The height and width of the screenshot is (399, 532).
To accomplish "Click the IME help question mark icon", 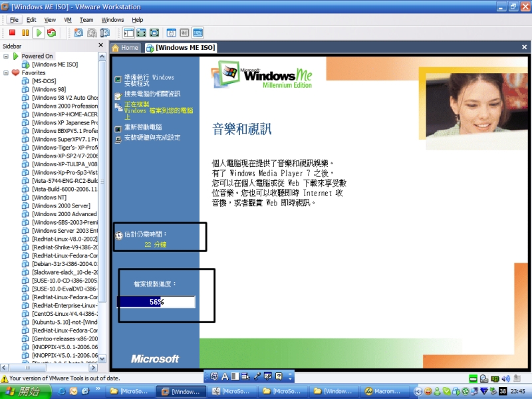I will point(279,376).
